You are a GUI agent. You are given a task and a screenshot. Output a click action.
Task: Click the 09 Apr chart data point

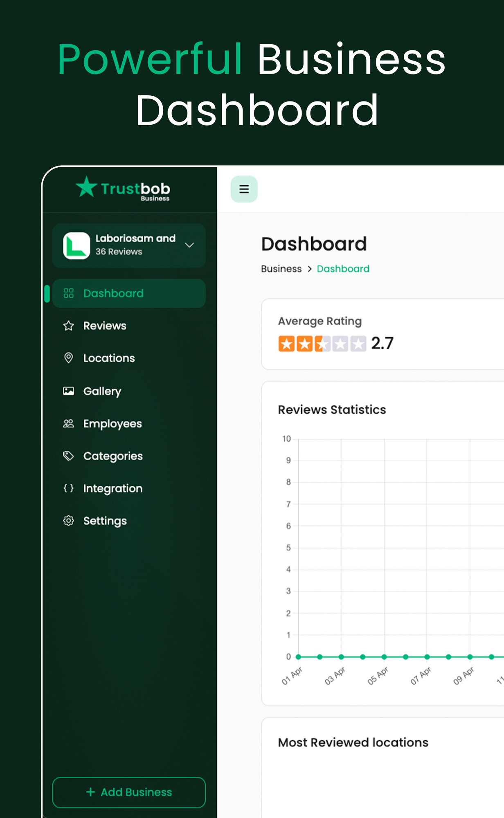[470, 657]
